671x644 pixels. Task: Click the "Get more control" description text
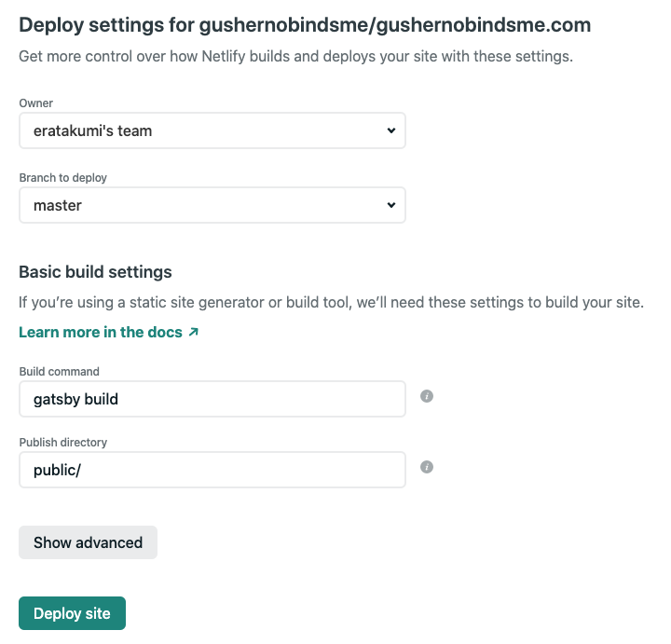click(295, 56)
